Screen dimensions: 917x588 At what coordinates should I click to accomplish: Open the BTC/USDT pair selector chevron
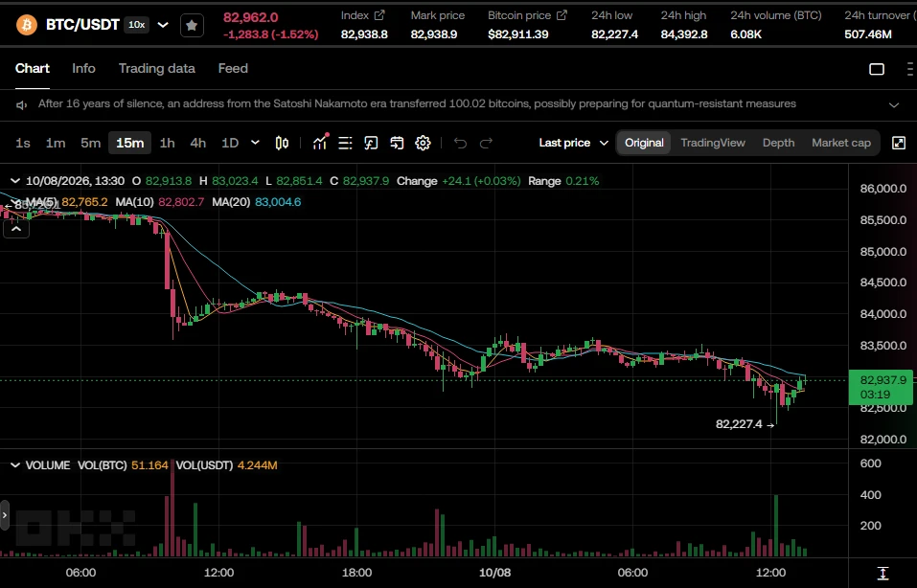(163, 25)
